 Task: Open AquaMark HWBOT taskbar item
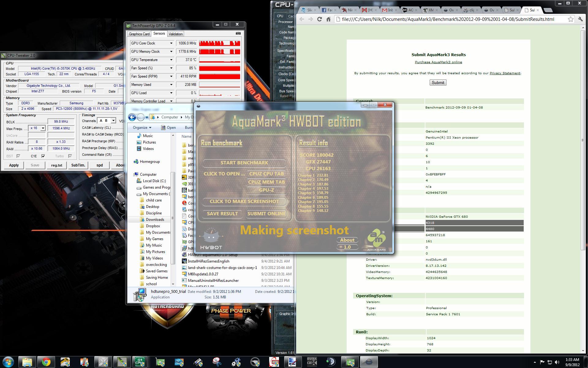[x=369, y=362]
